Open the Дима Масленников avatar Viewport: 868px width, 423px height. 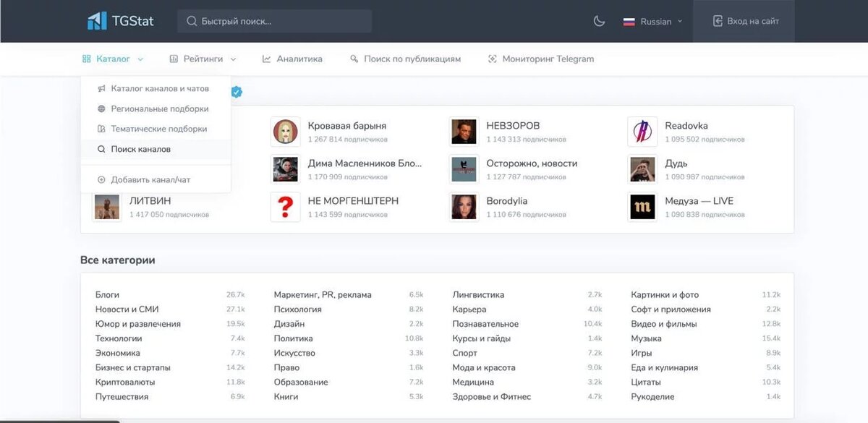(286, 169)
